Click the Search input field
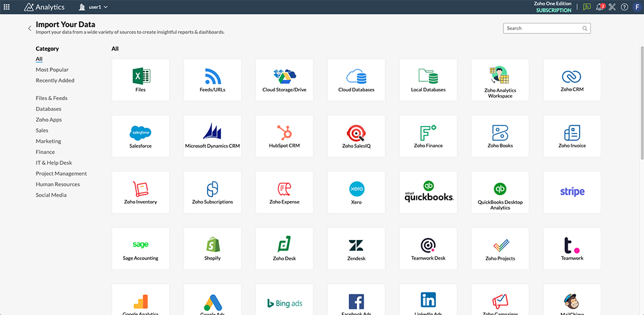The width and height of the screenshot is (644, 315). click(x=547, y=28)
